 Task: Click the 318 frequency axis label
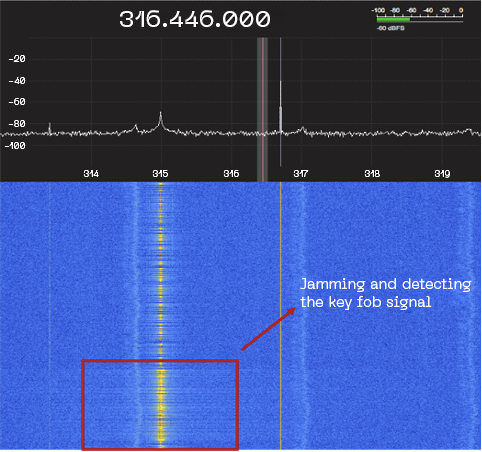point(372,174)
